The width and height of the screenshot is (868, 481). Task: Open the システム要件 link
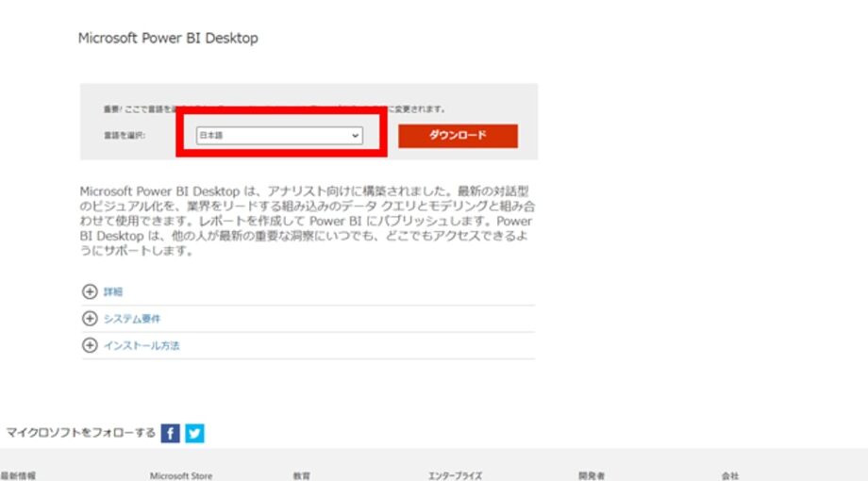pos(132,319)
